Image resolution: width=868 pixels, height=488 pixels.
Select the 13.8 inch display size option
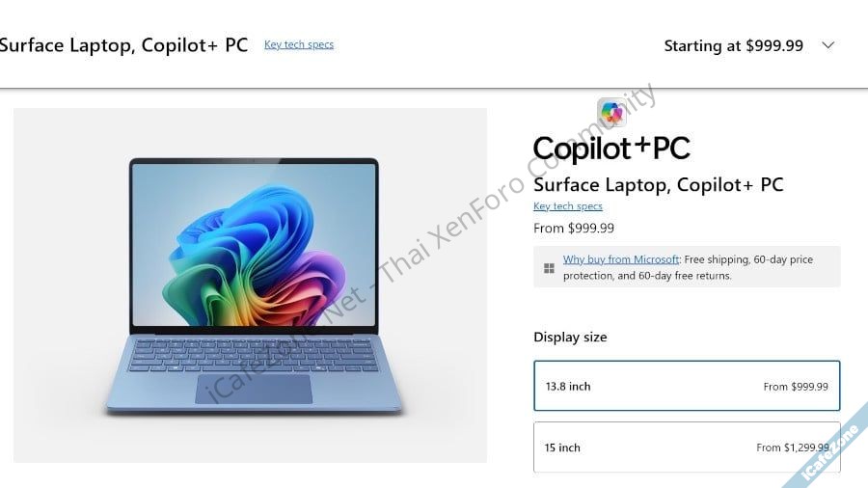click(x=687, y=386)
